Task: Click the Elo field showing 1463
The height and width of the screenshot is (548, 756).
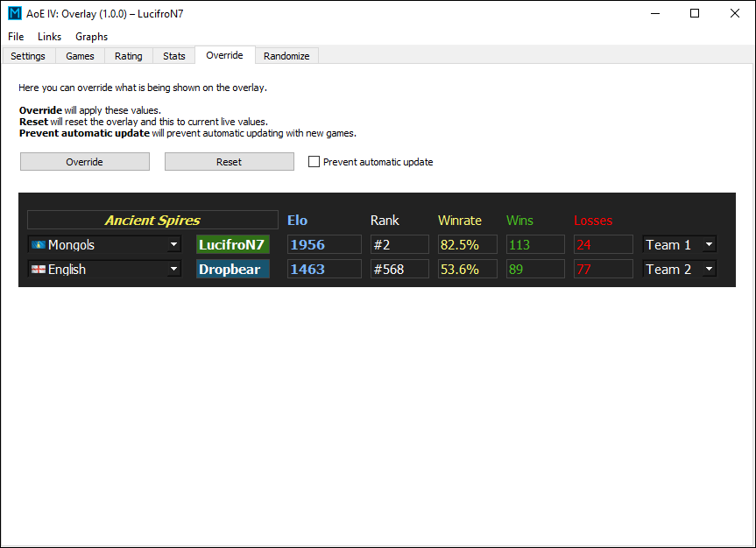Action: [x=324, y=270]
